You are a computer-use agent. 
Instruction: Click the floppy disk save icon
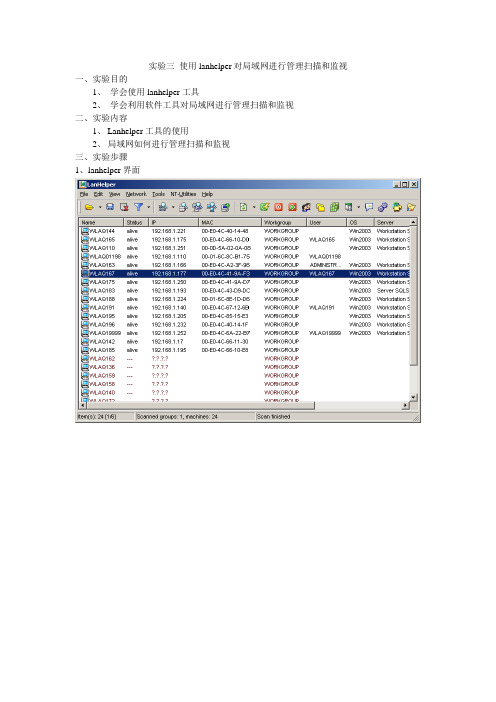click(x=110, y=207)
